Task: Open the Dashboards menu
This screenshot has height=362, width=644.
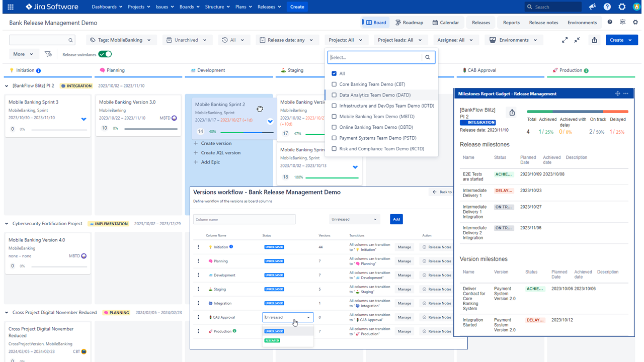Action: tap(107, 7)
